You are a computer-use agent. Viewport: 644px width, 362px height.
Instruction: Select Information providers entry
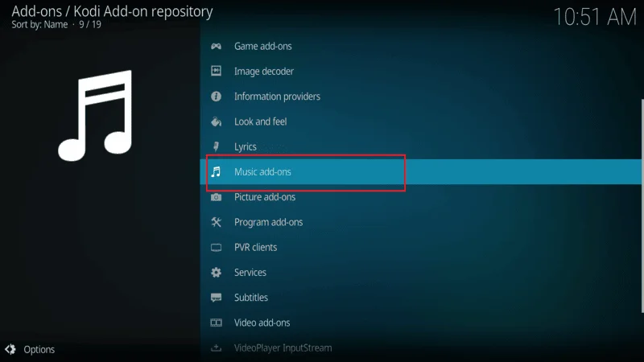coord(420,97)
